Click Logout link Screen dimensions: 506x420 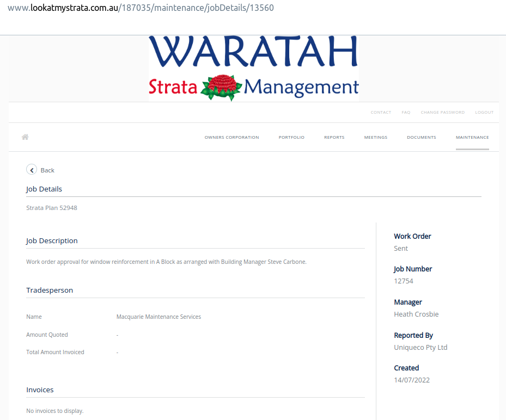click(x=484, y=112)
